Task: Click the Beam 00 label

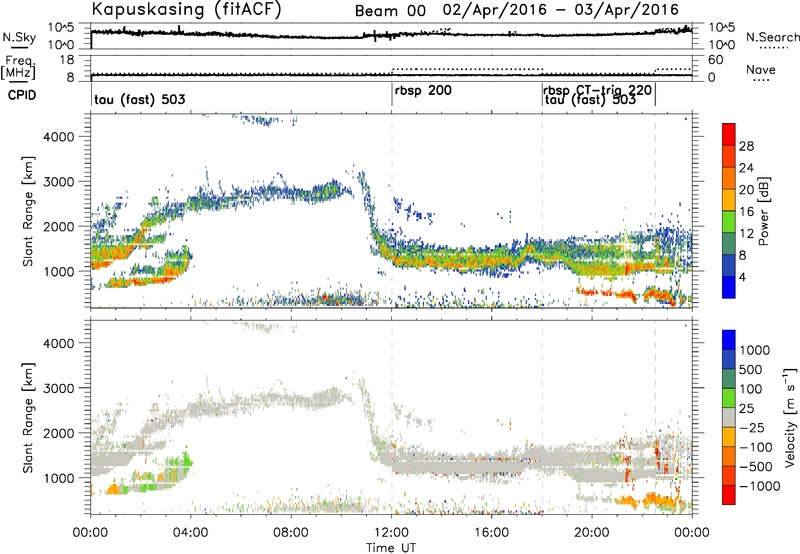Action: point(390,11)
